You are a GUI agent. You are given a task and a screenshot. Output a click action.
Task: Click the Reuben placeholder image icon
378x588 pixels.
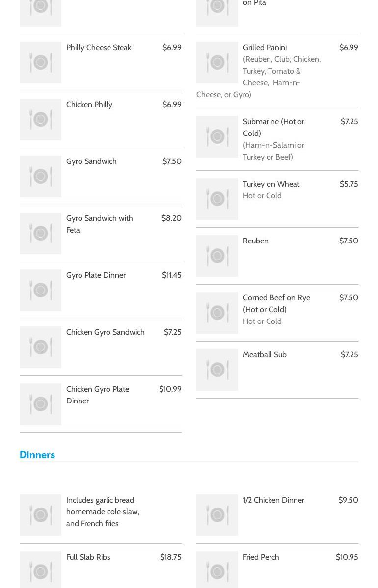(x=217, y=256)
